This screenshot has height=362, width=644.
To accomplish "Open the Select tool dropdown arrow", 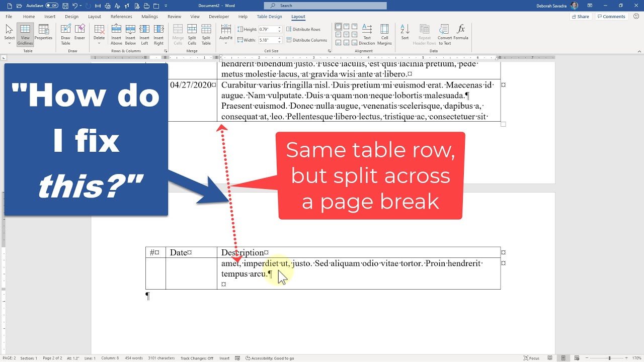I will [x=9, y=43].
